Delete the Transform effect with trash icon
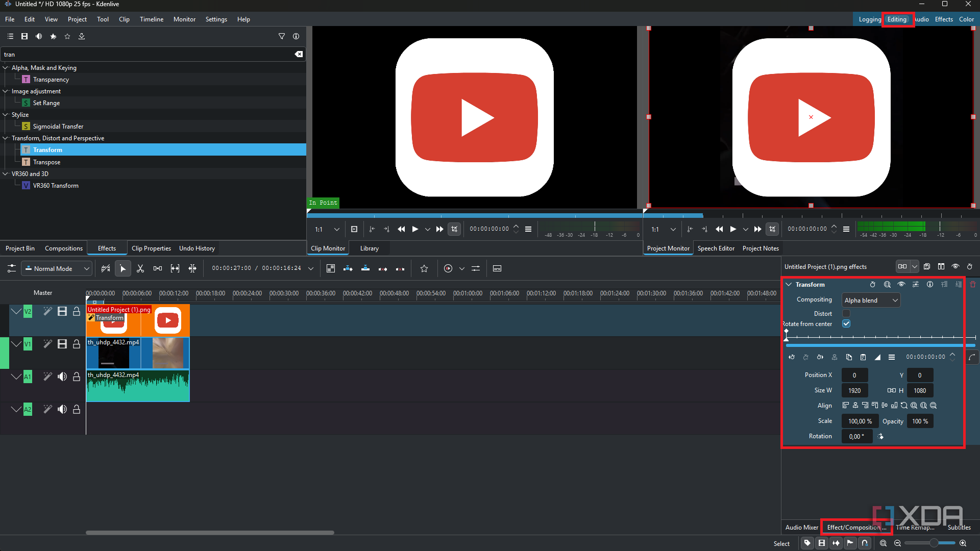The image size is (980, 551). 973,285
